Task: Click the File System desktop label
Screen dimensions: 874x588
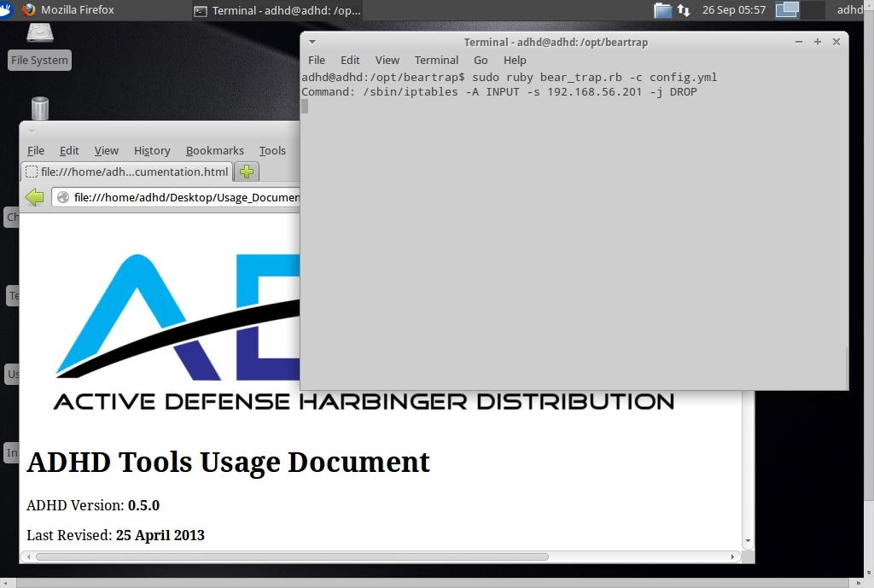Action: coord(39,61)
